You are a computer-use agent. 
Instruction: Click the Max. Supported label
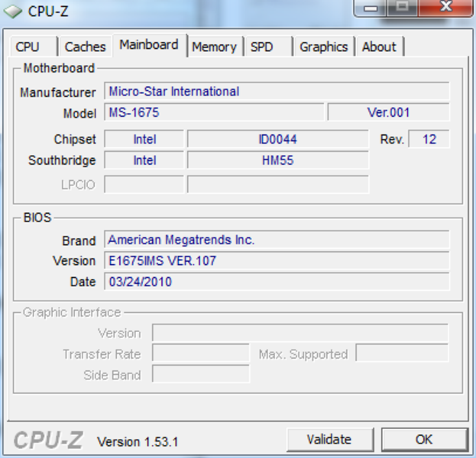coord(303,354)
